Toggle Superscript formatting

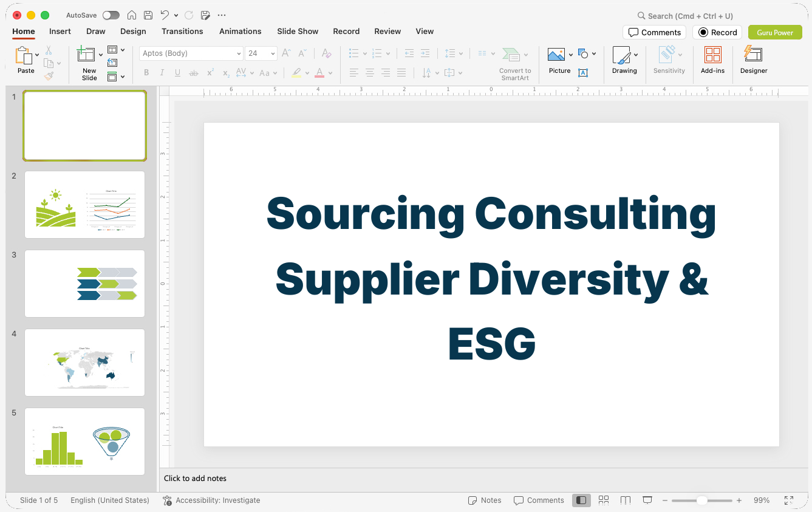(210, 73)
